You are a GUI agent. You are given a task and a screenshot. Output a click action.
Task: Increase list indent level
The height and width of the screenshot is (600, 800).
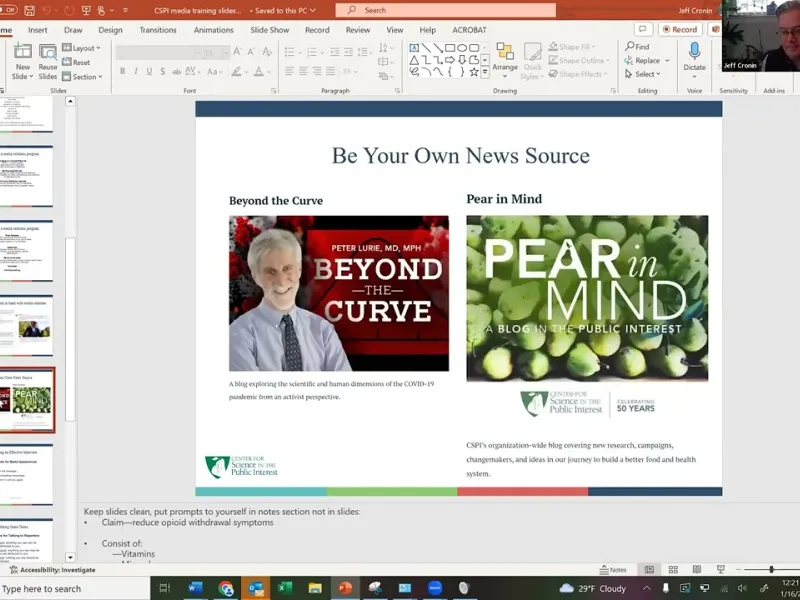348,52
